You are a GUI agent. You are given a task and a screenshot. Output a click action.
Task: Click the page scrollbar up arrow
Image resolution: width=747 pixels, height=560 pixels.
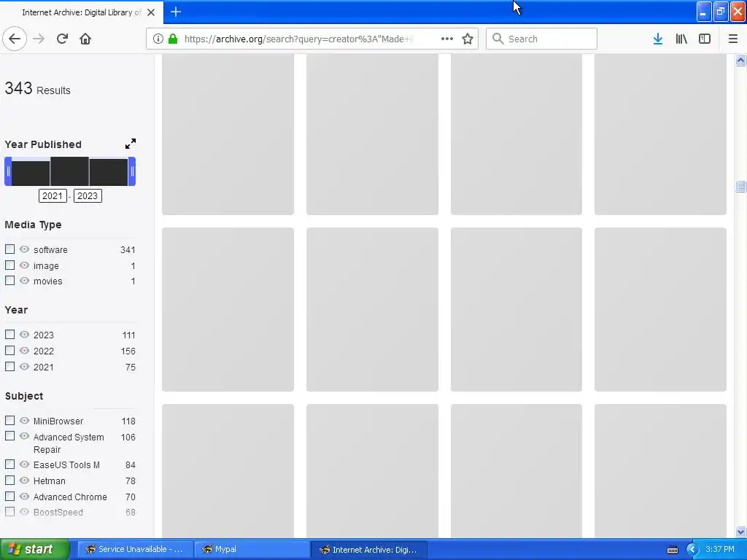[740, 60]
